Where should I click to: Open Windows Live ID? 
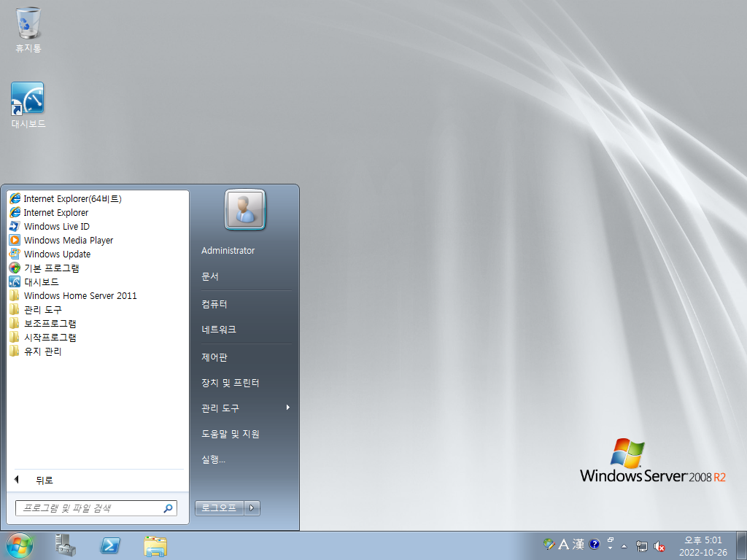pos(98,226)
